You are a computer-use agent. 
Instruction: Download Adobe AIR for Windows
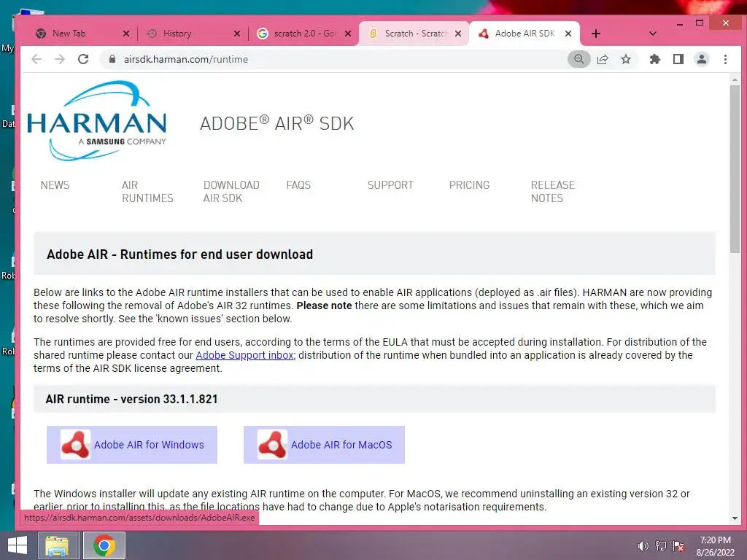132,445
